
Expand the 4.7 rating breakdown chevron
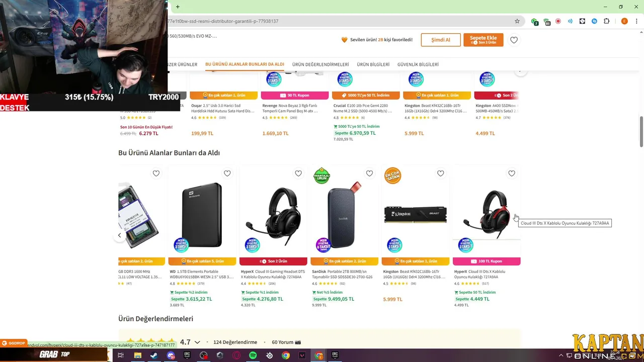click(x=197, y=342)
